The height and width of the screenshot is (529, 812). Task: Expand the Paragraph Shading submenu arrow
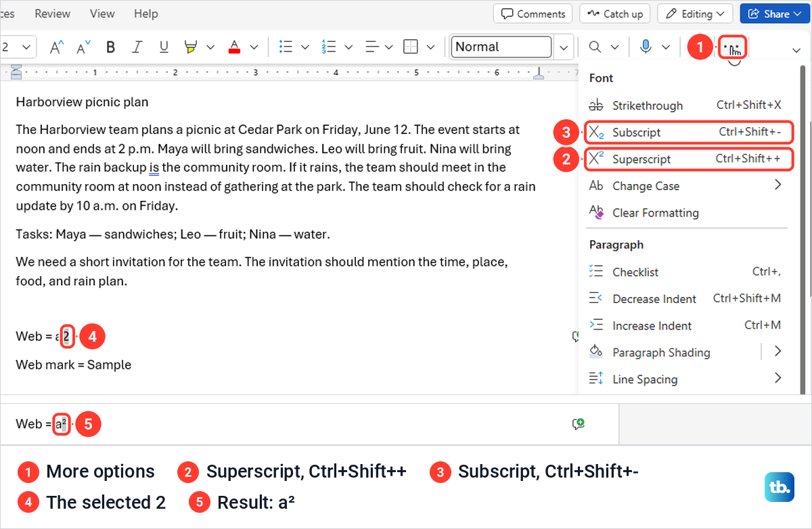click(x=777, y=351)
